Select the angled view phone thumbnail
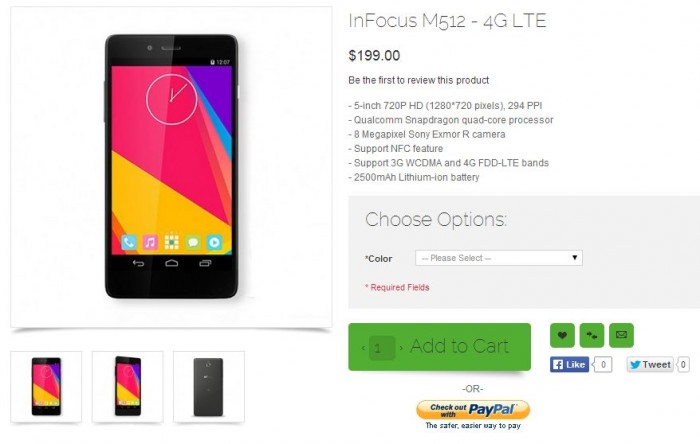This screenshot has height=444, width=700. point(128,386)
